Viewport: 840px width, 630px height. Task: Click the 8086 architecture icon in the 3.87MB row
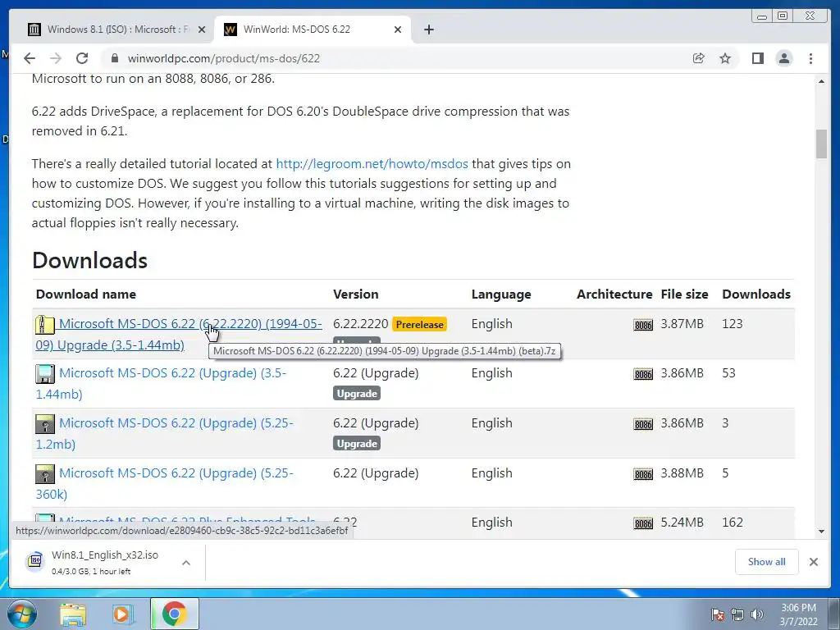coord(643,325)
